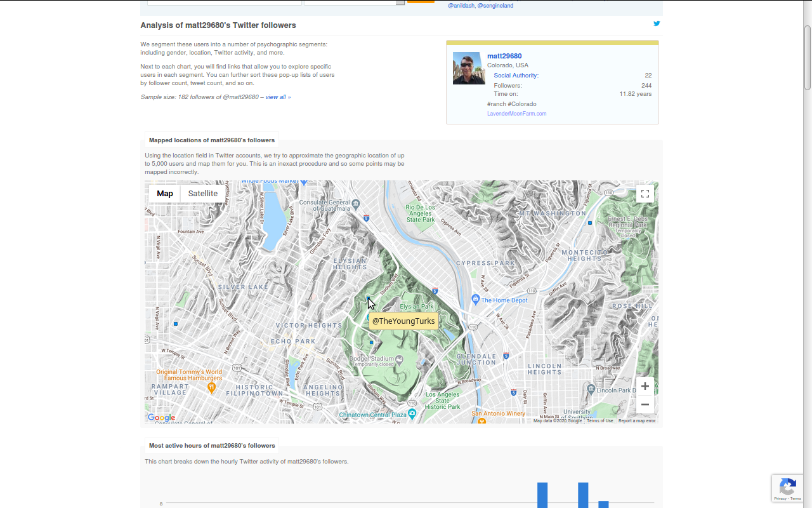
Task: Click the Twitter bird share icon
Action: coord(657,23)
